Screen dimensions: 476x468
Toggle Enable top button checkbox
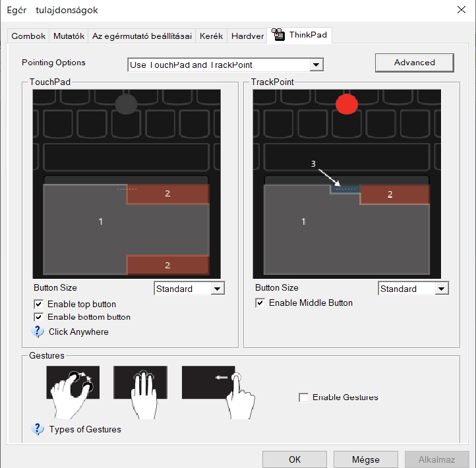click(x=38, y=304)
